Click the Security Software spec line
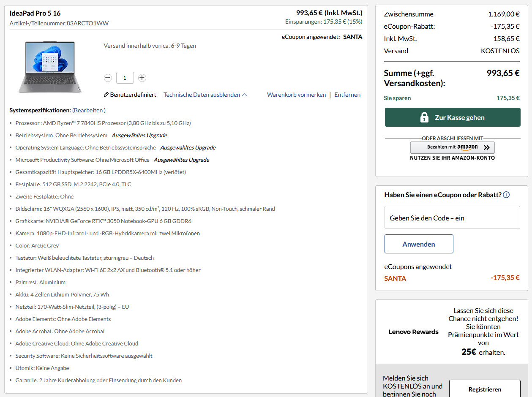Image resolution: width=532 pixels, height=397 pixels. pos(84,356)
